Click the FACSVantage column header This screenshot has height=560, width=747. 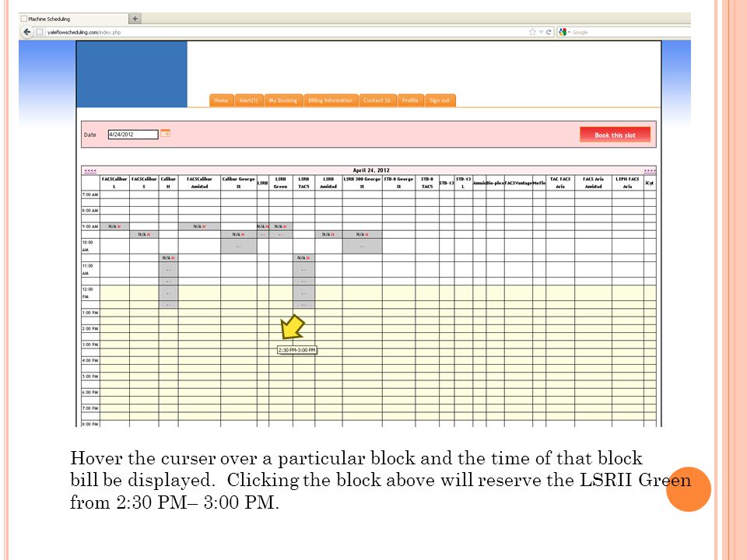518,183
